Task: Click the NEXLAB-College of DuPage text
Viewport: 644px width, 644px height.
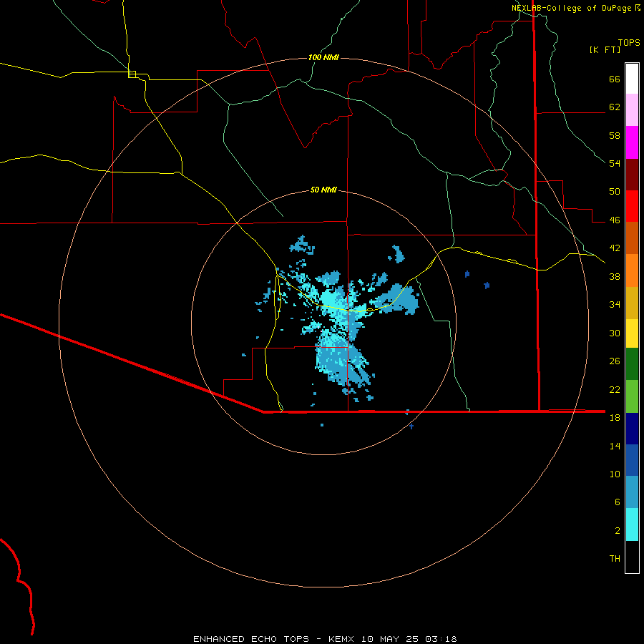Action: click(572, 8)
